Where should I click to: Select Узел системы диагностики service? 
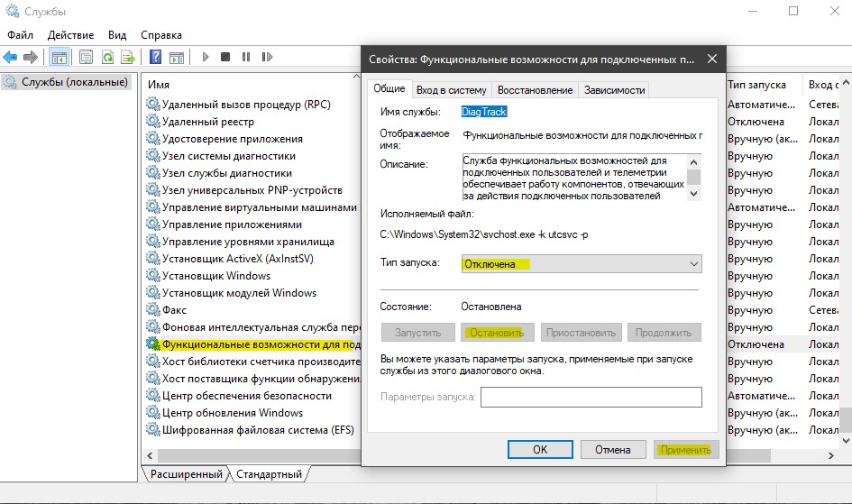(x=229, y=156)
